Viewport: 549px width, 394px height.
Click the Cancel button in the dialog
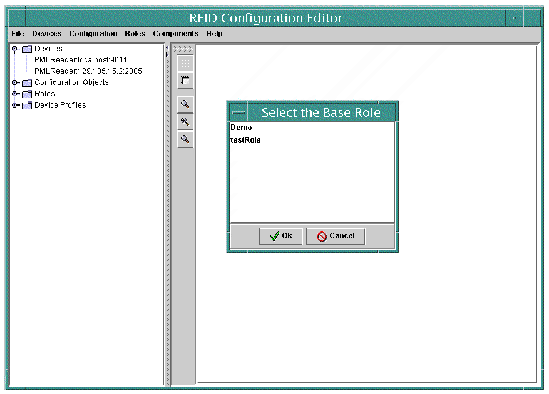coord(335,236)
